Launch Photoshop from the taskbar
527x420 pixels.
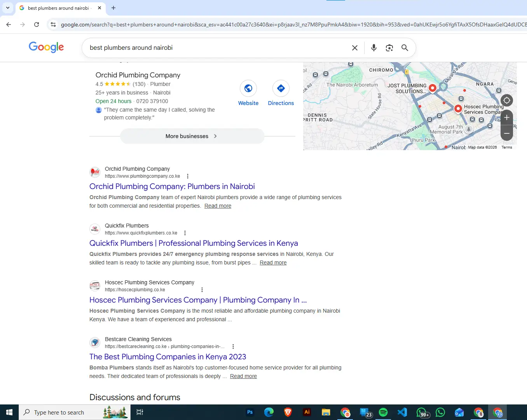(x=250, y=412)
